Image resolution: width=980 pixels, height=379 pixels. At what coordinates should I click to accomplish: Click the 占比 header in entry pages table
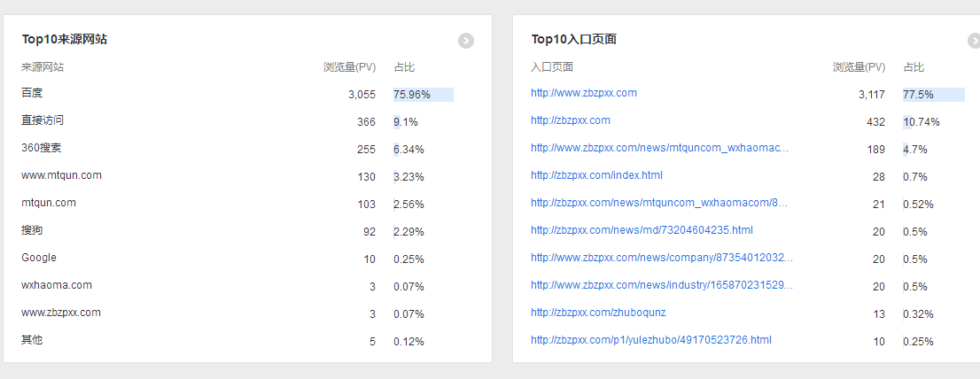pos(914,67)
